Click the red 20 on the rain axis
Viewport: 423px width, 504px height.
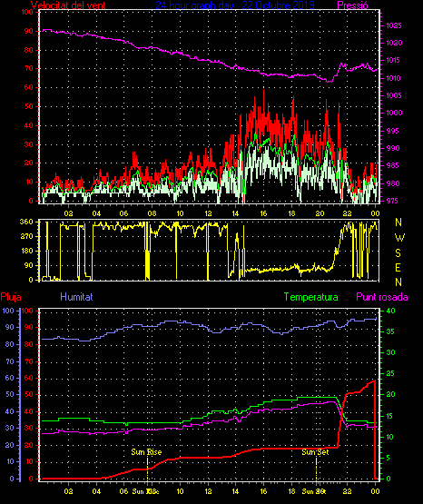29,446
